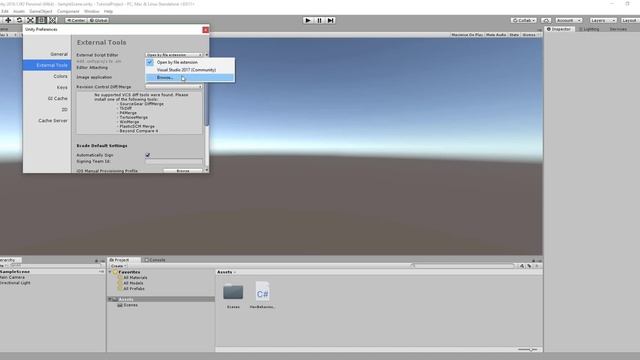
Task: Open the Revision Control Diff/Merge dropdown
Action: [x=174, y=87]
